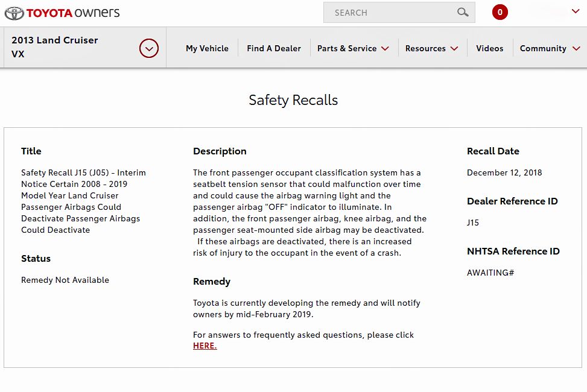The width and height of the screenshot is (587, 392).
Task: Open the My Vehicle menu item
Action: pyautogui.click(x=207, y=48)
